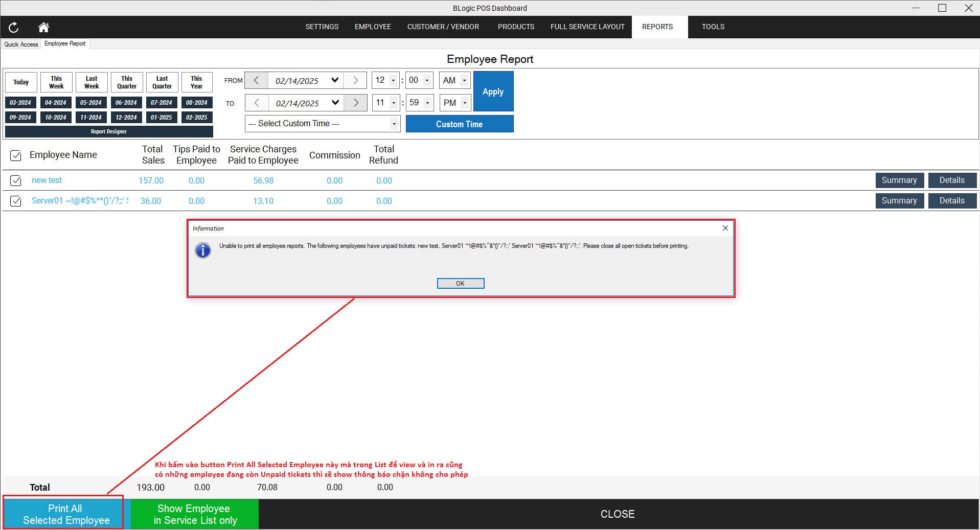Select the 02-2025 month shortcut

tap(196, 118)
